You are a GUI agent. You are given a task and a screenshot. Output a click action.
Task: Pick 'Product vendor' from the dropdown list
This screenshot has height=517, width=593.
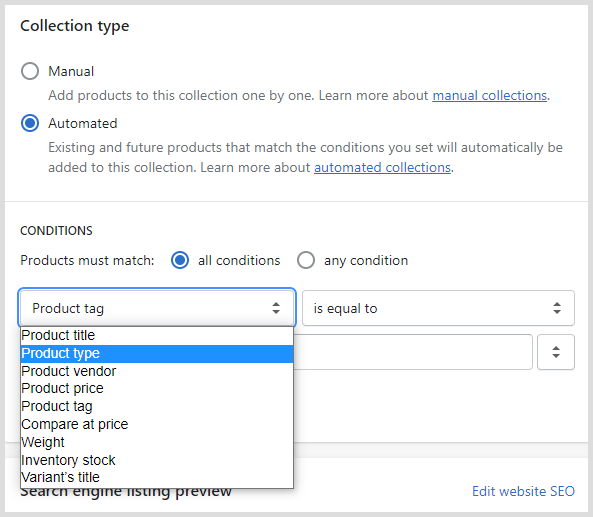[157, 371]
